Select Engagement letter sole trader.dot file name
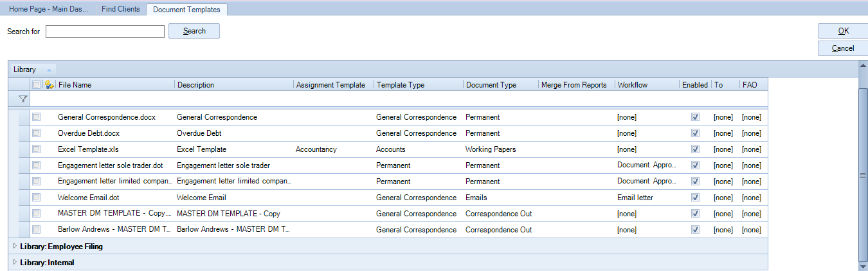868x271 pixels. (110, 165)
